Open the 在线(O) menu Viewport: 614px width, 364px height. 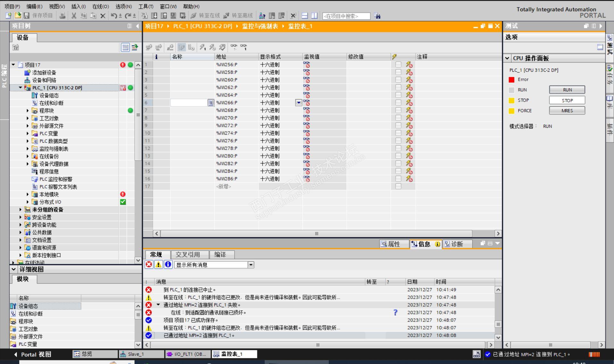point(101,6)
